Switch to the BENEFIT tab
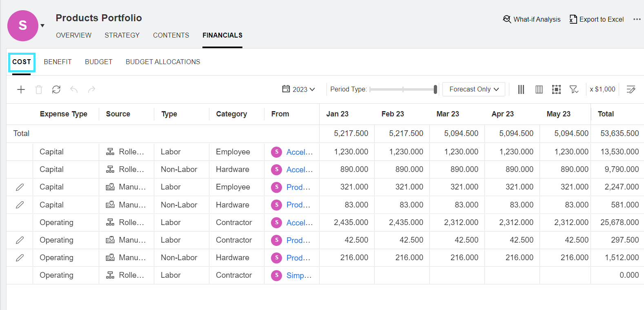Screen dimensions: 644x310 point(58,62)
